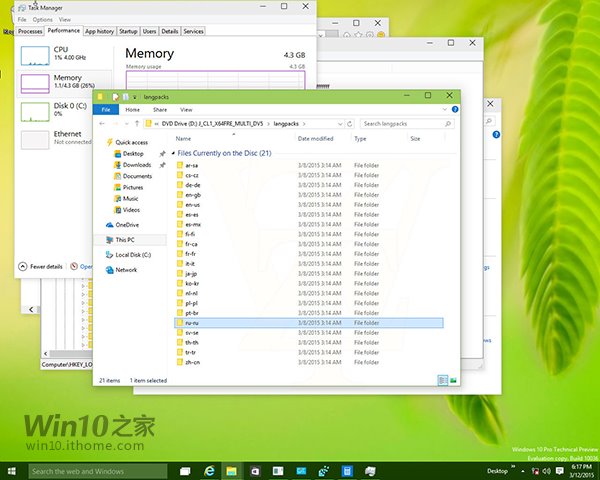Click Fewer details in Task Manager
Image resolution: width=600 pixels, height=480 pixels.
(x=41, y=266)
